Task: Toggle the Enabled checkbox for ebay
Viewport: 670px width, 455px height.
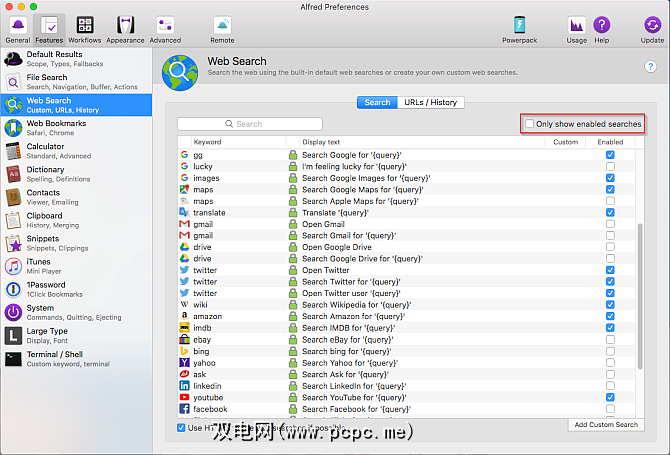Action: pos(610,339)
